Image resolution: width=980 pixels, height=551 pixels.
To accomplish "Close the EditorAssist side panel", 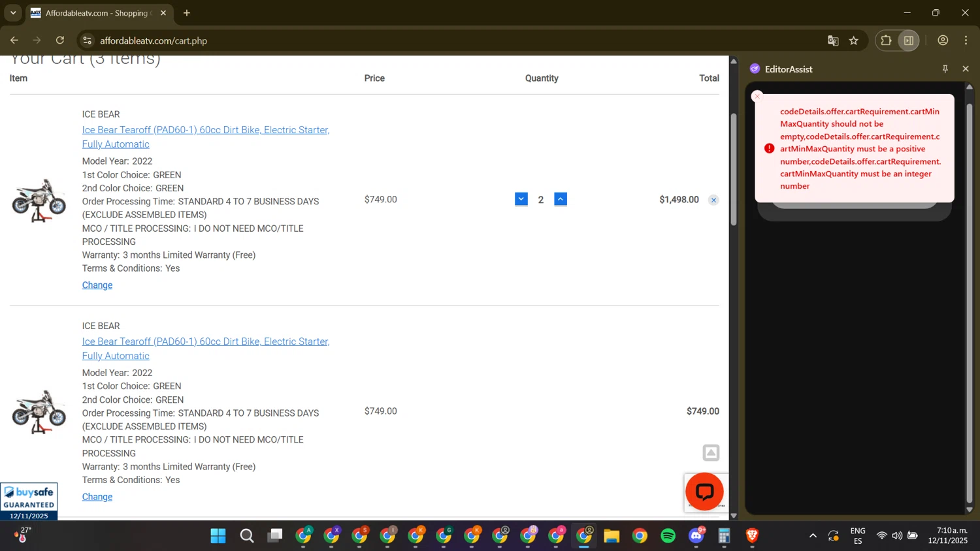I will coord(966,69).
